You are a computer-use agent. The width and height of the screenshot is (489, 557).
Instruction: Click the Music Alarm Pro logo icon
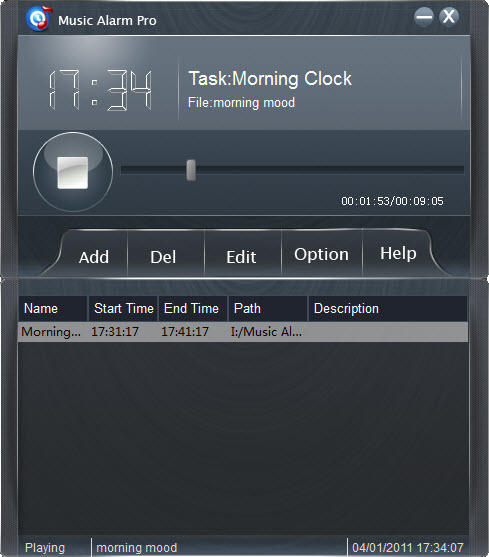(39, 18)
